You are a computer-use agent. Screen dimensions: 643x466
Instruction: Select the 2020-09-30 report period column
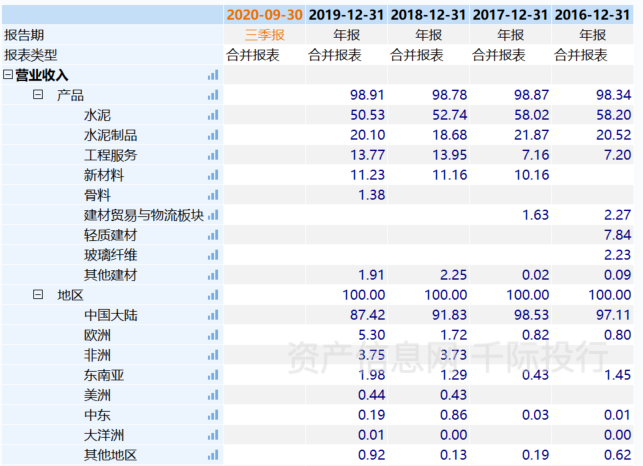264,14
